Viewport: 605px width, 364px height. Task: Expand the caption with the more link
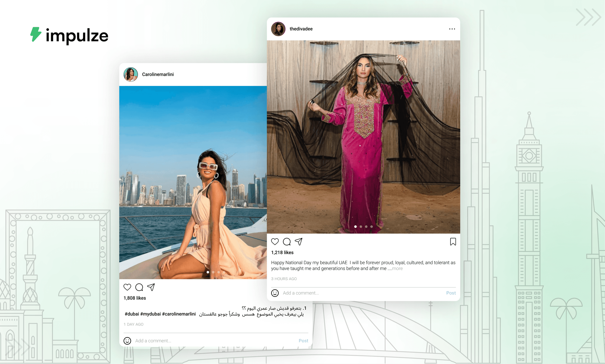point(397,268)
